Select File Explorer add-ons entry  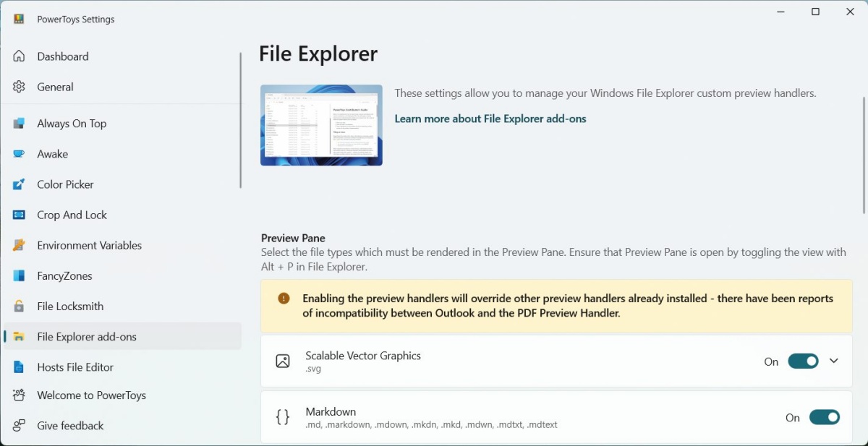tap(122, 337)
